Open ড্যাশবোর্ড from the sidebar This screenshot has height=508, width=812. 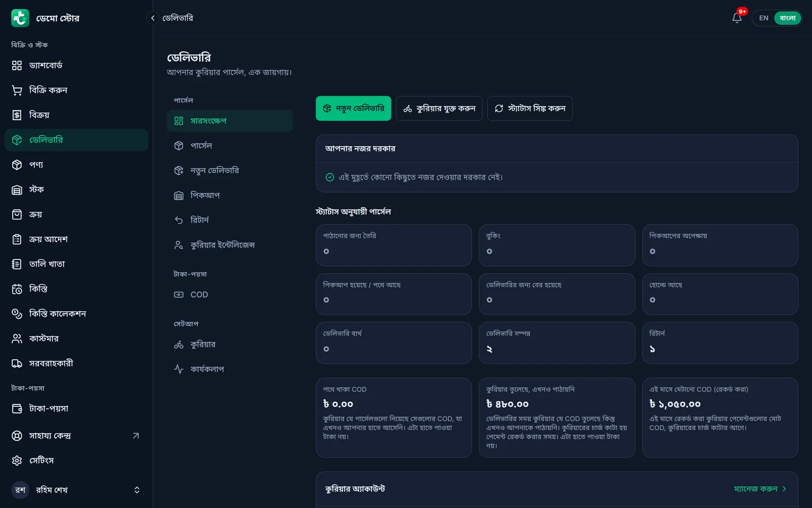tap(76, 65)
